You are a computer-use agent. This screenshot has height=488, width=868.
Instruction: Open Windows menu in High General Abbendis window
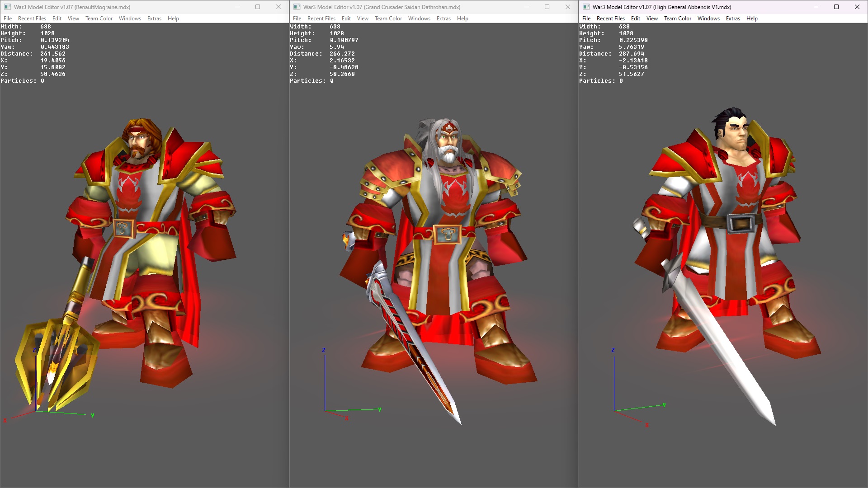coord(708,19)
